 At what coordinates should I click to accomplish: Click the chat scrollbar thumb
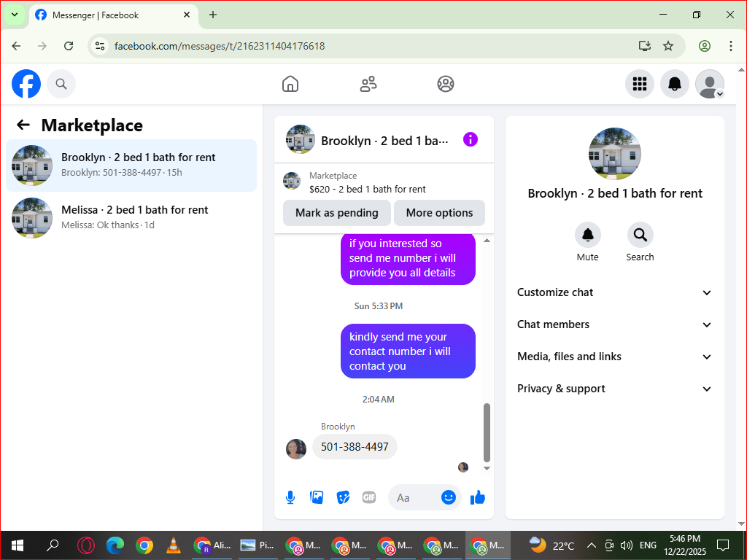487,432
